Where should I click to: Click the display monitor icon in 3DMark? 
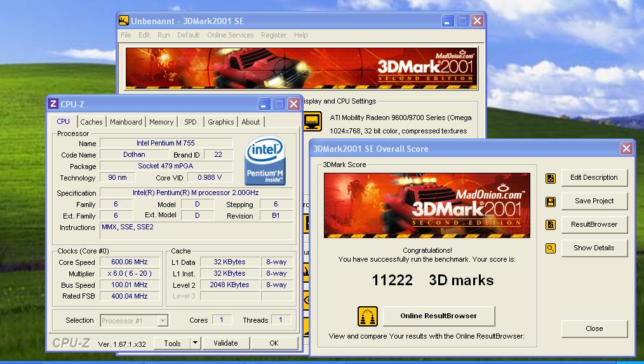[312, 121]
